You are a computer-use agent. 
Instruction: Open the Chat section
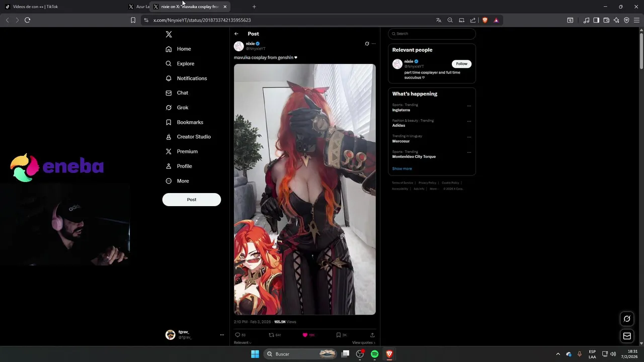[177, 93]
